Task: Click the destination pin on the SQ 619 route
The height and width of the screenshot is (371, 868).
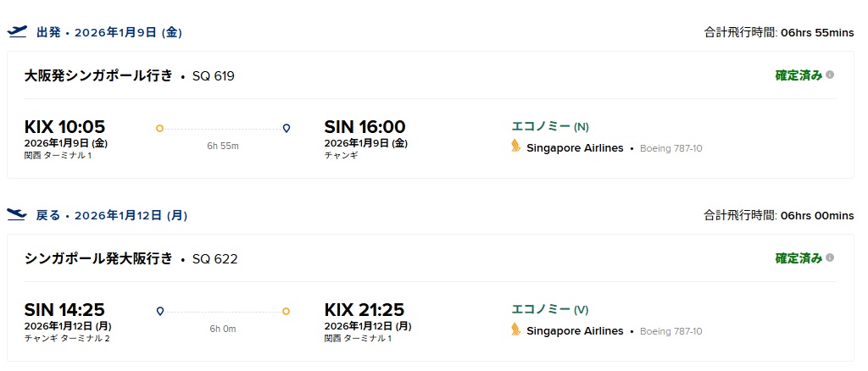Action: [287, 129]
